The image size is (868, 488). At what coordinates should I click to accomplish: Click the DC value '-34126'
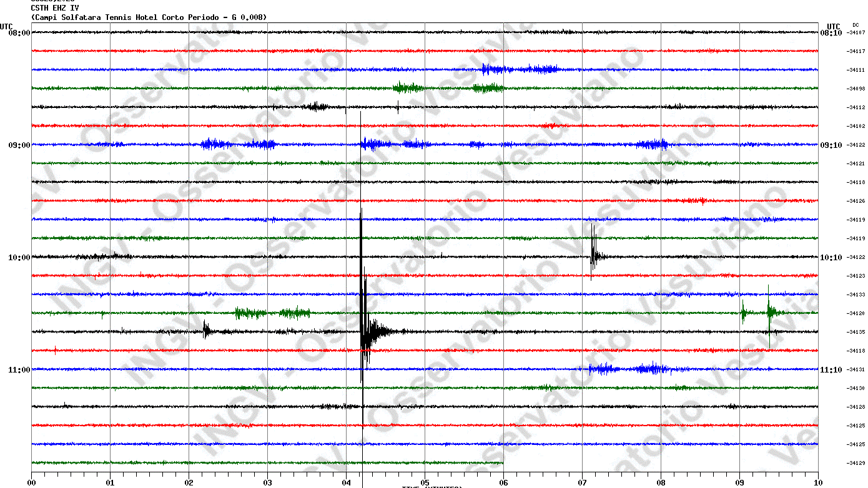pos(856,201)
